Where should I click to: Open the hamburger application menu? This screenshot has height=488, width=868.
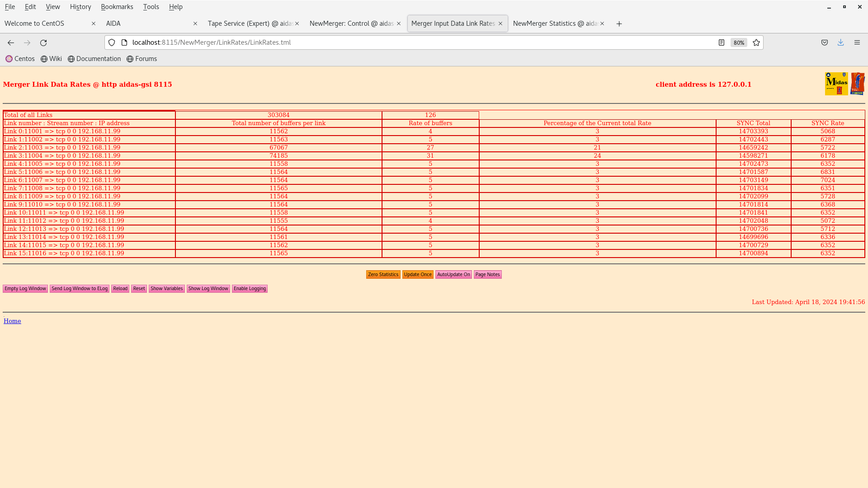(857, 42)
